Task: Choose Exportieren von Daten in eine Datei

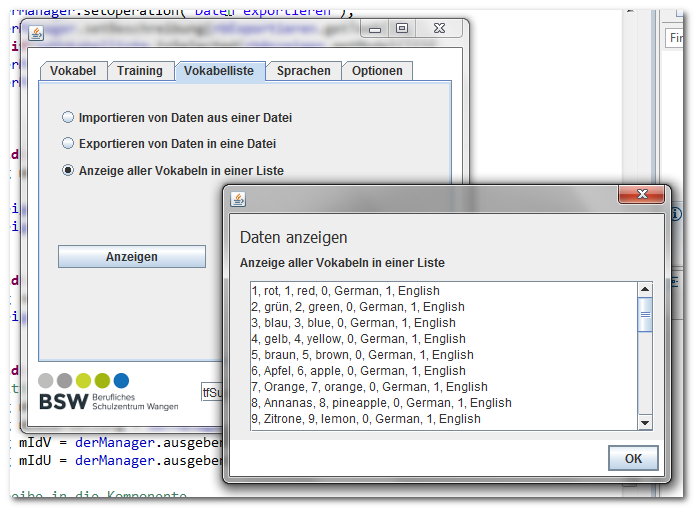Action: point(169,144)
